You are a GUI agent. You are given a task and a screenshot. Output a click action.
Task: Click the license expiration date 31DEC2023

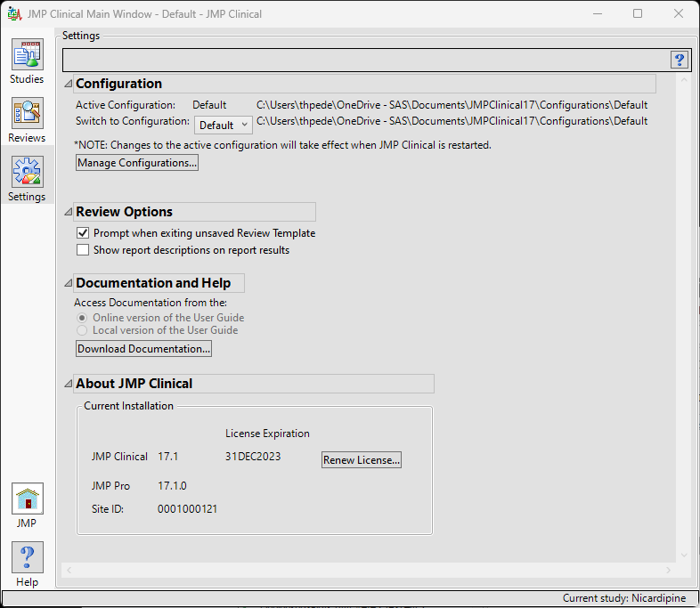pos(253,457)
